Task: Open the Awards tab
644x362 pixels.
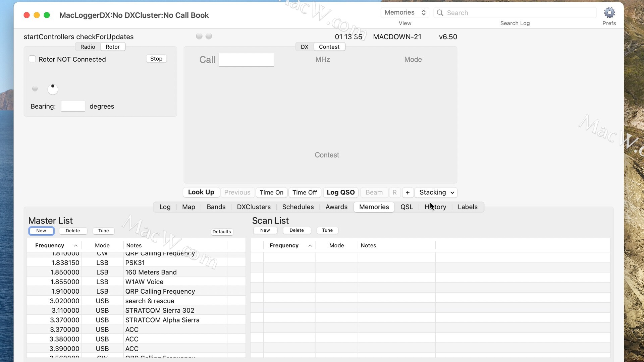Action: (x=336, y=207)
